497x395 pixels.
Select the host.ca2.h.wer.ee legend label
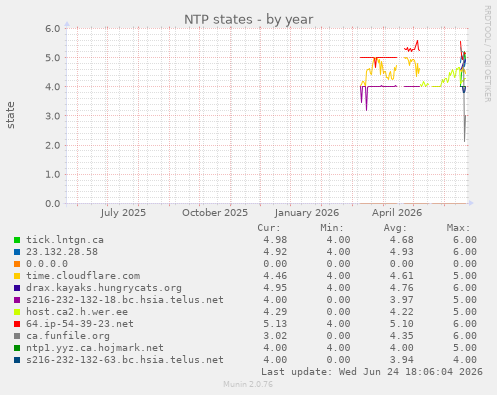[77, 312]
